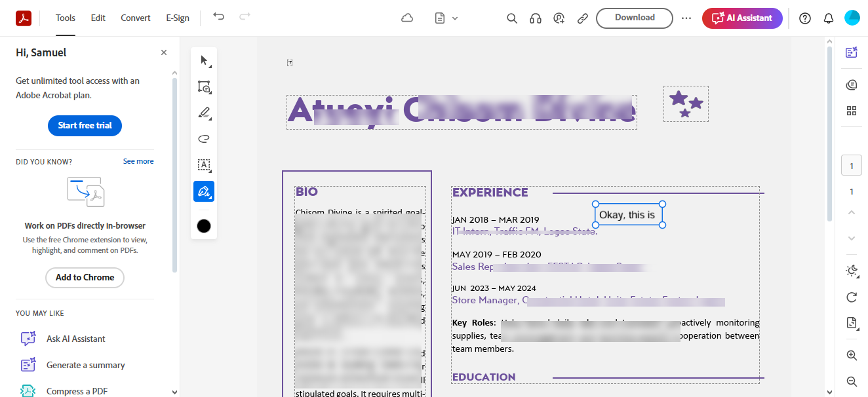
Task: Toggle dark mode display icon
Action: 852,271
